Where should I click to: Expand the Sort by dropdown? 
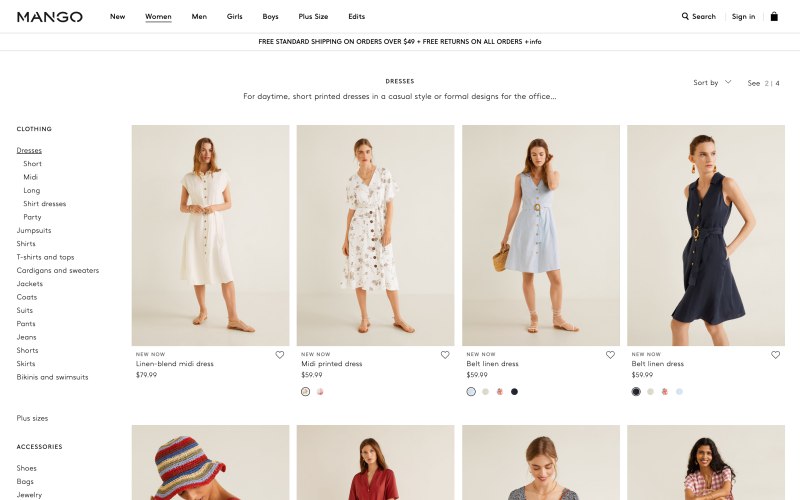click(x=712, y=82)
